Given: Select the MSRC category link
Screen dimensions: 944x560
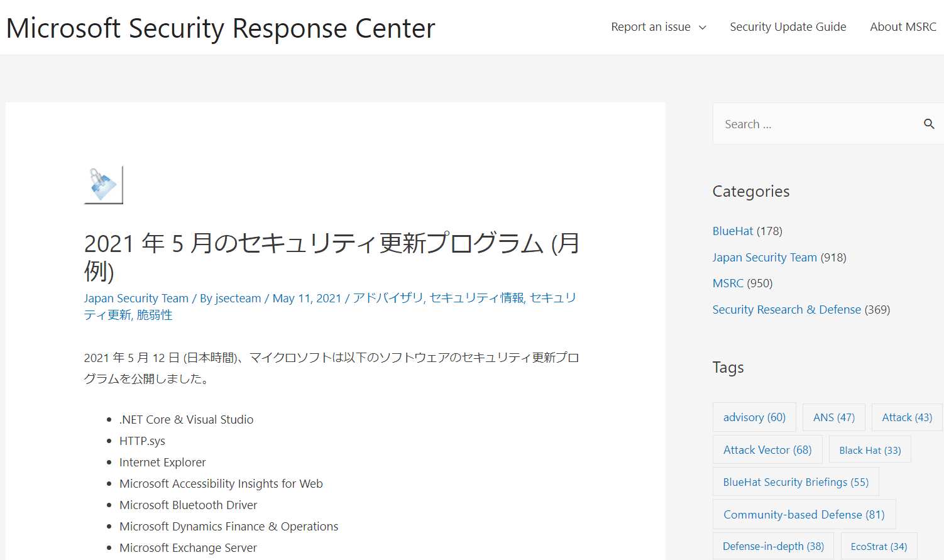Looking at the screenshot, I should [x=728, y=283].
